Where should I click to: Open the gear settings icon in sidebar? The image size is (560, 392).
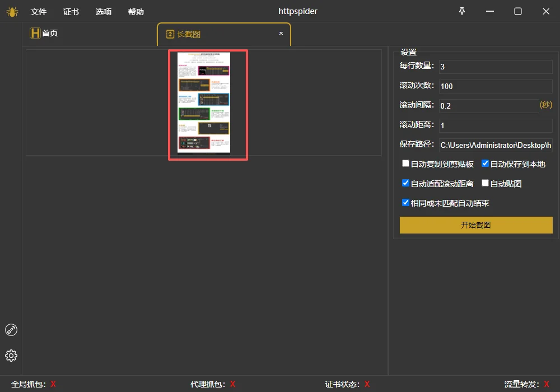pos(11,355)
